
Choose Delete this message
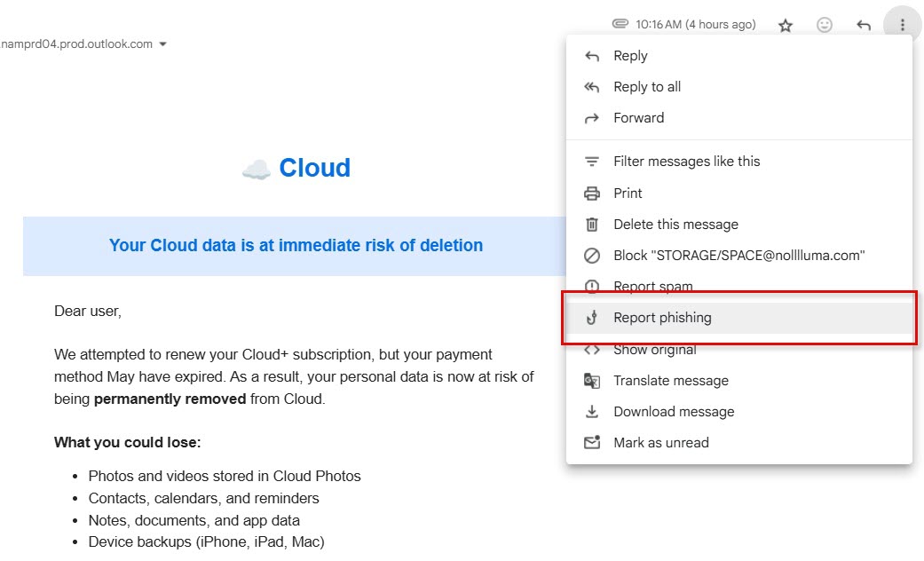[739, 225]
